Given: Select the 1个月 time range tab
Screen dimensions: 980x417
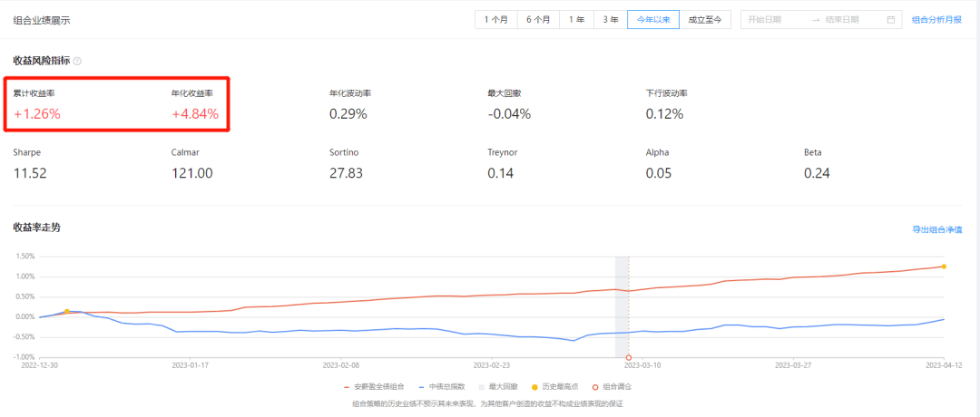Looking at the screenshot, I should (x=496, y=19).
